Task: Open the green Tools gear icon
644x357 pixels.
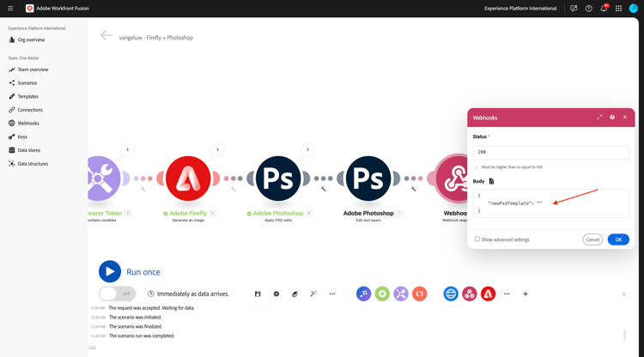Action: coord(382,293)
